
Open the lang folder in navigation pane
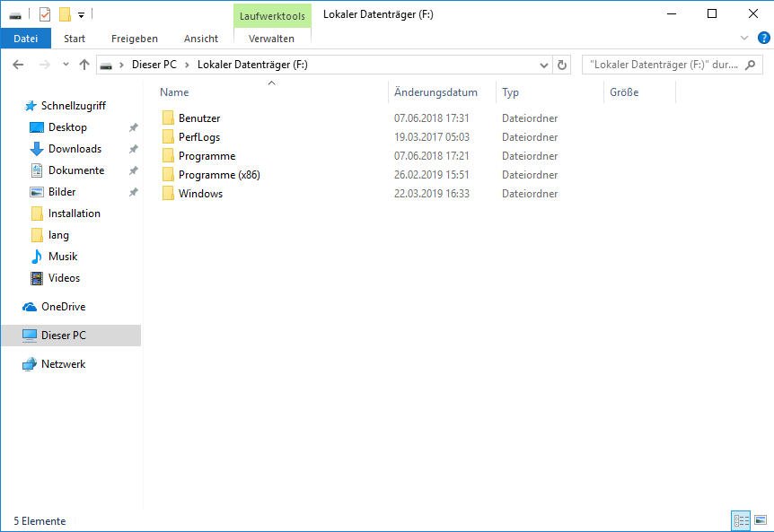coord(58,235)
